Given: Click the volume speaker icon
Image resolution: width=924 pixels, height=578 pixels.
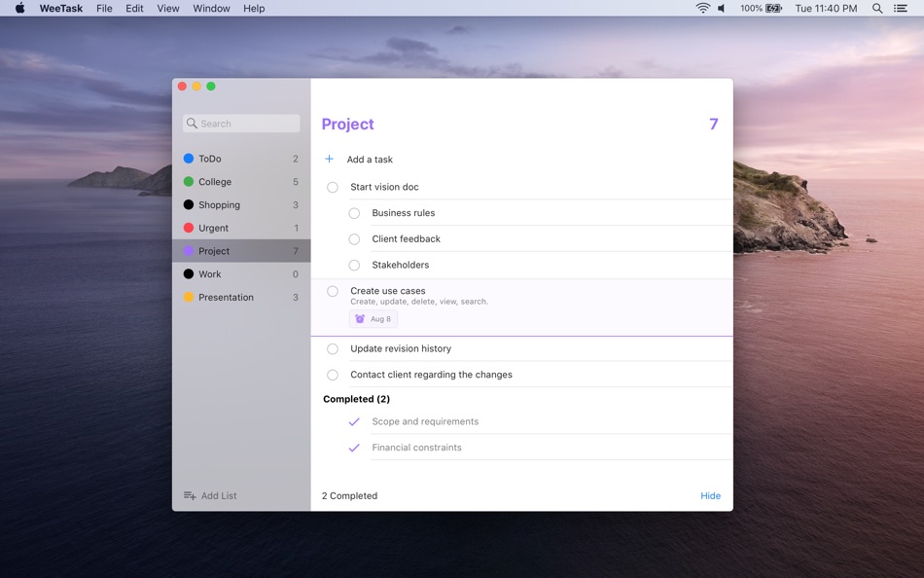Looking at the screenshot, I should 722,8.
